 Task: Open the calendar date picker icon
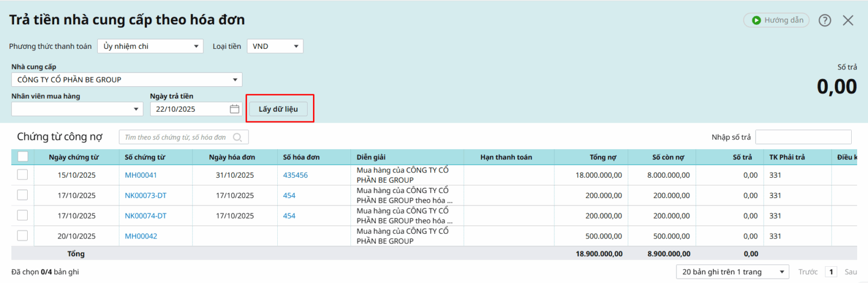(234, 109)
